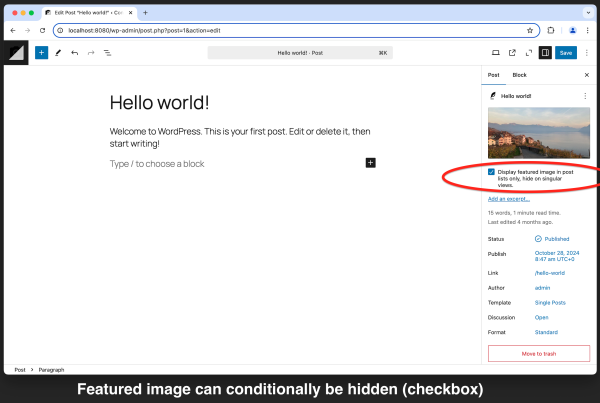Open the Document Overview list icon
Viewport: 600px width, 403px height.
click(x=108, y=52)
